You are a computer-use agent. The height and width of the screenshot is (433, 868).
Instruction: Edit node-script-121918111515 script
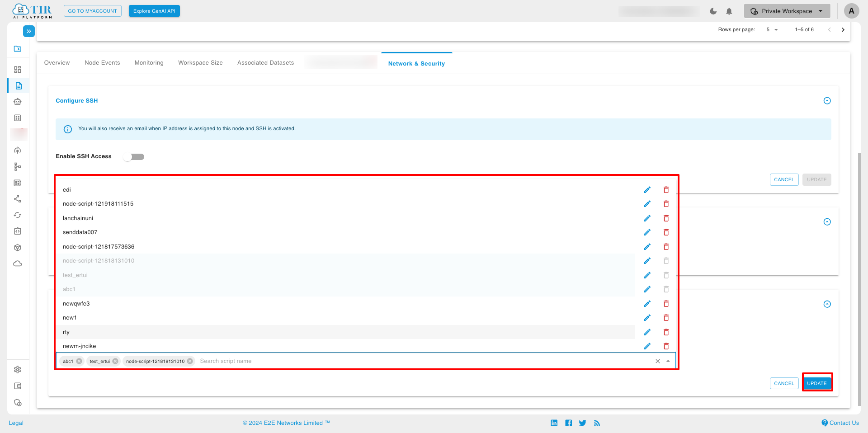[647, 204]
